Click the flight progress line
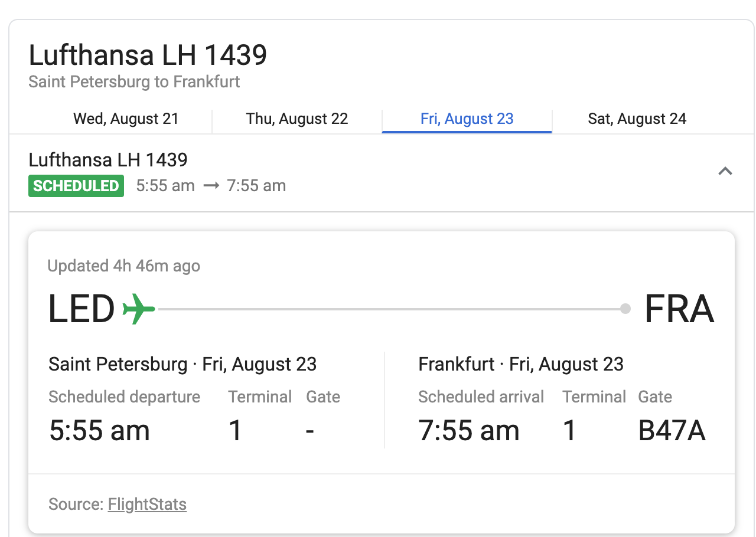756x537 pixels. coord(390,309)
